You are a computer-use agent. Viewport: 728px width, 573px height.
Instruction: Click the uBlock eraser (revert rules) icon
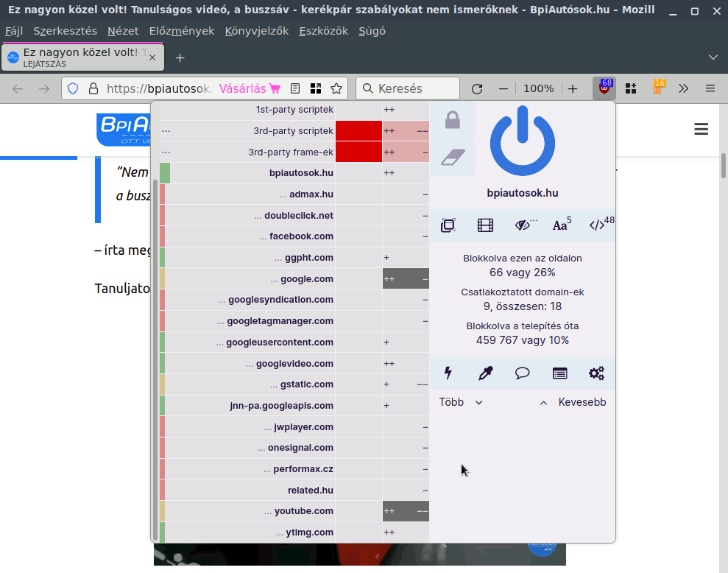point(453,157)
